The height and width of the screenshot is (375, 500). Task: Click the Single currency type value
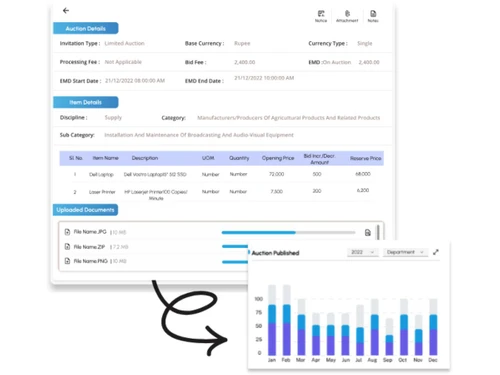pos(365,43)
